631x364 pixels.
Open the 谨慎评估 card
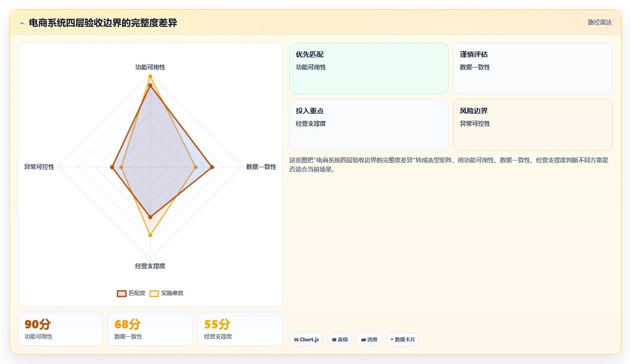point(533,68)
